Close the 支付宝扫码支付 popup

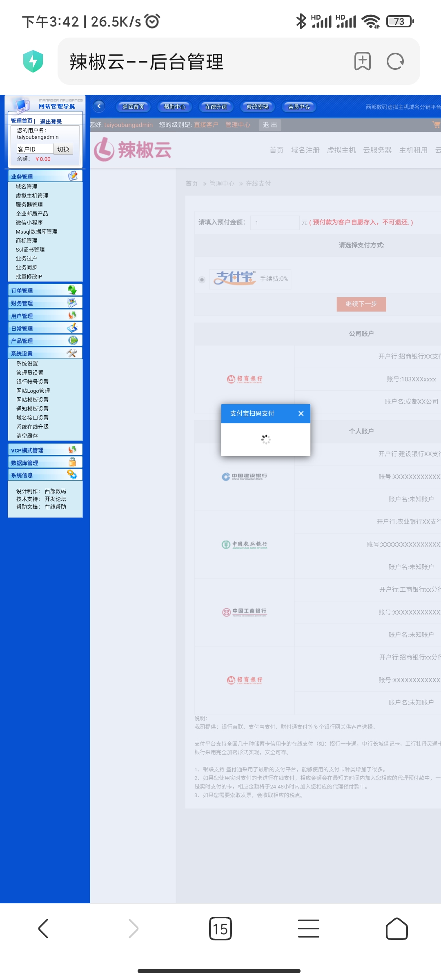[301, 414]
